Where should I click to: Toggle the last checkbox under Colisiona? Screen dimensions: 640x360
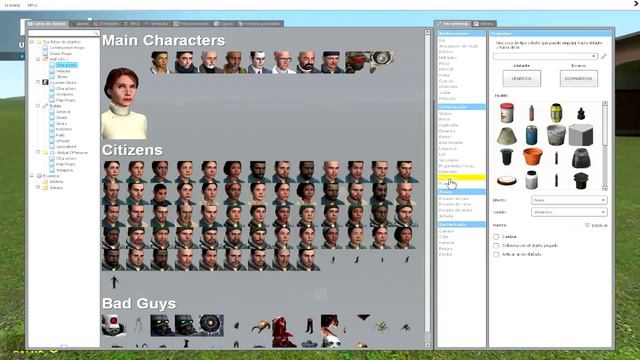point(496,254)
